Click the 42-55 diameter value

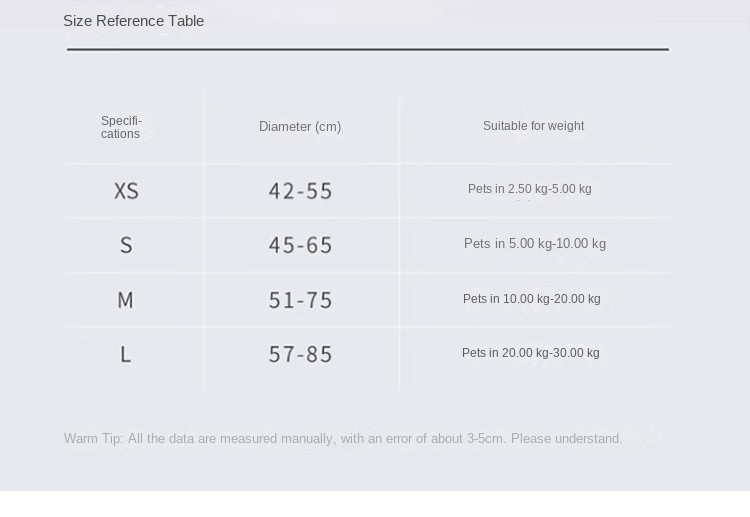tap(300, 191)
